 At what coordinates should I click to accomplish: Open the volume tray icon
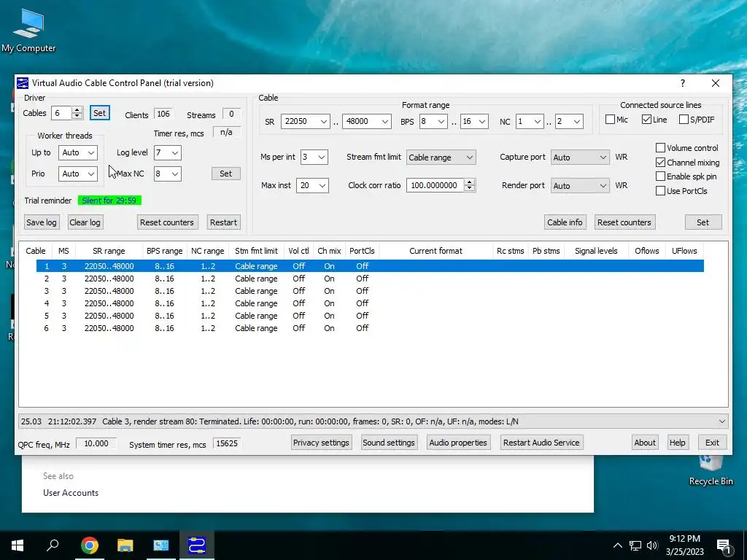(652, 545)
